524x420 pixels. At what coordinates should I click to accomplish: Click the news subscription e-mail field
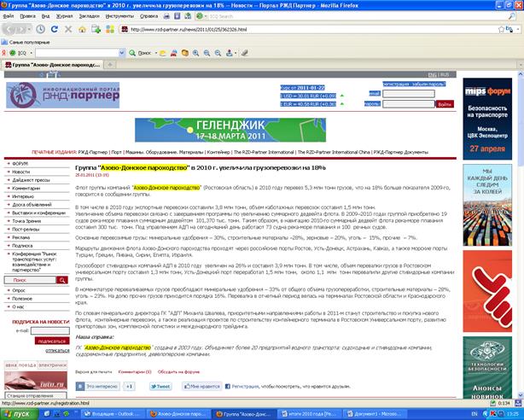[50, 330]
